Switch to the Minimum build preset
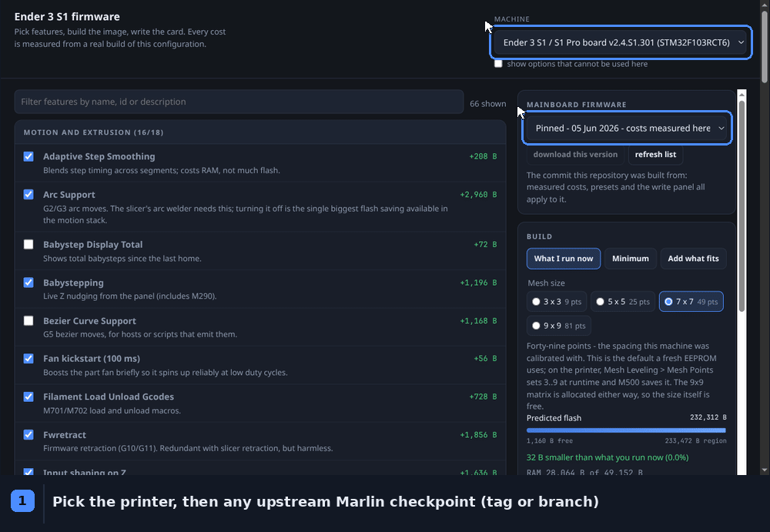Viewport: 770px width, 532px height. [630, 259]
